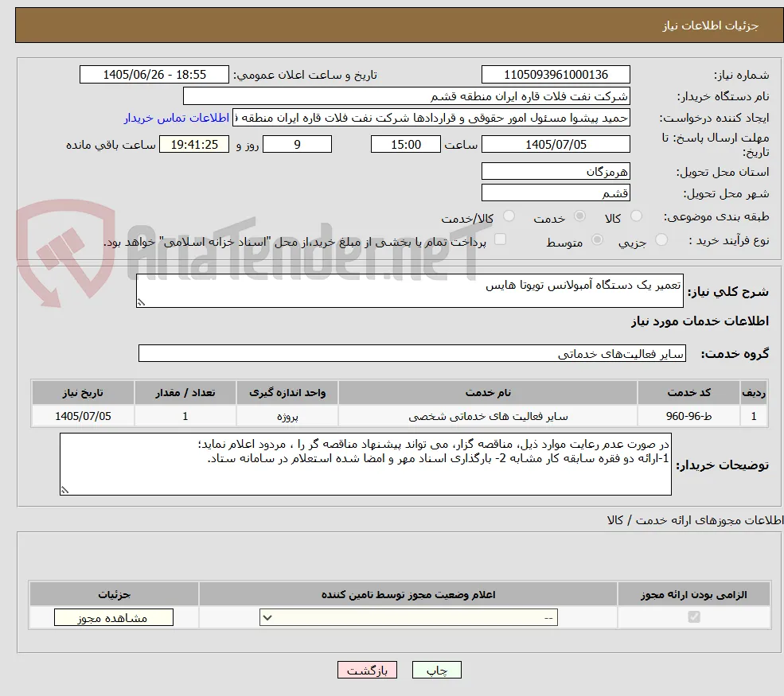
Task: Open the license status dropdown
Action: [408, 617]
